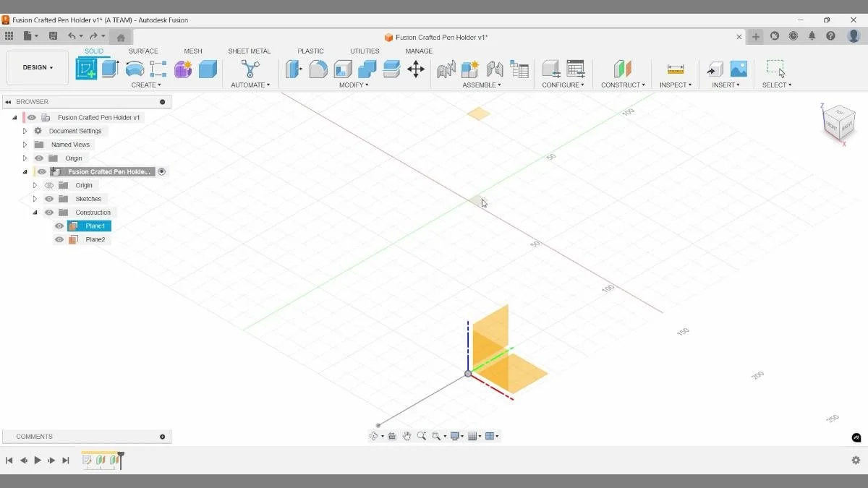Open the CREATE dropdown menu
The height and width of the screenshot is (488, 868).
(x=146, y=85)
